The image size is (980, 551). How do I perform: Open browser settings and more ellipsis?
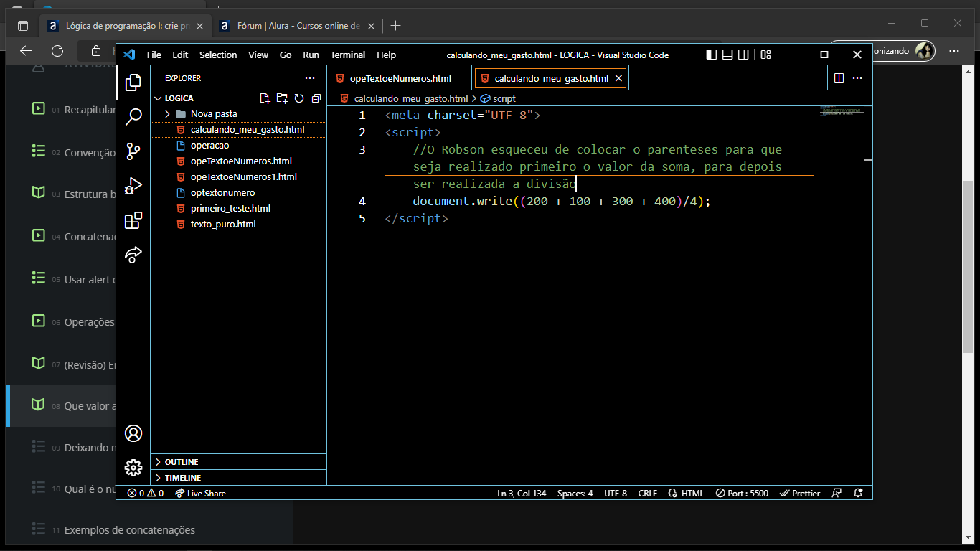coord(953,51)
